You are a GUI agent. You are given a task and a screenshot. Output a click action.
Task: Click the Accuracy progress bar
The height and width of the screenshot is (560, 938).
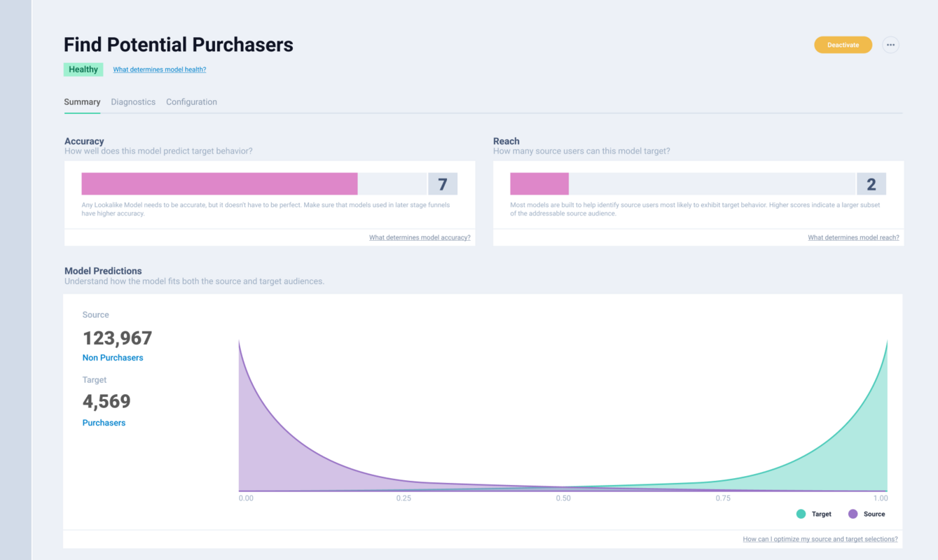point(219,183)
